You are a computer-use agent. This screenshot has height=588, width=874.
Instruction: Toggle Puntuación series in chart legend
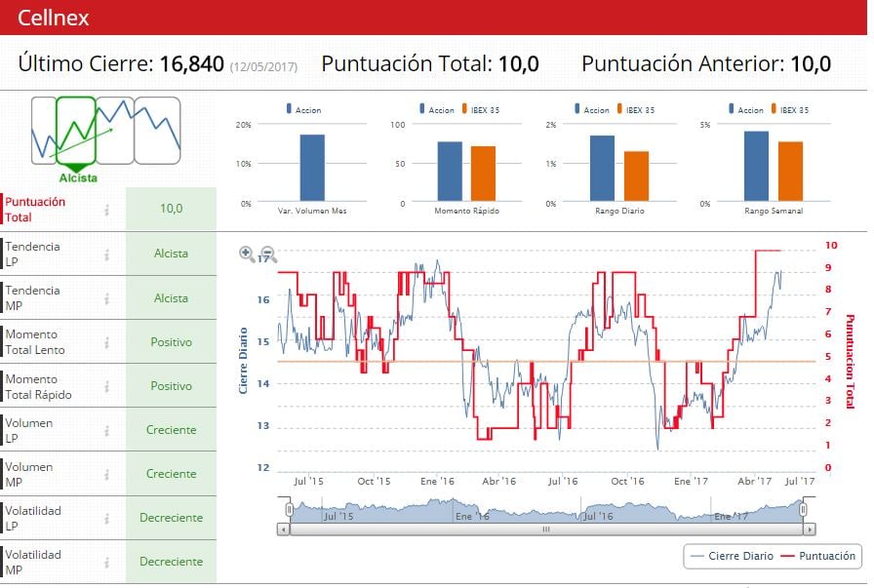tap(818, 556)
